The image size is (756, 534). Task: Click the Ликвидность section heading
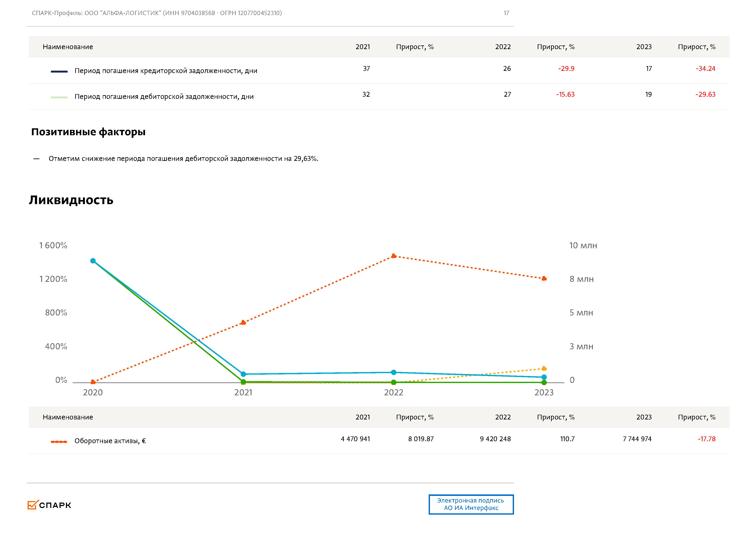click(x=71, y=200)
